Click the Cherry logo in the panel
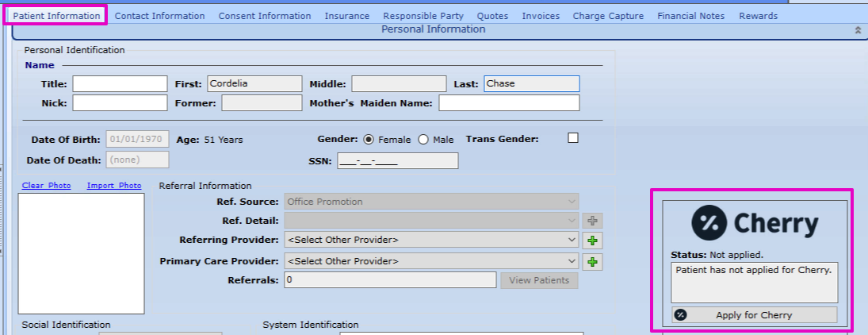 (x=754, y=223)
